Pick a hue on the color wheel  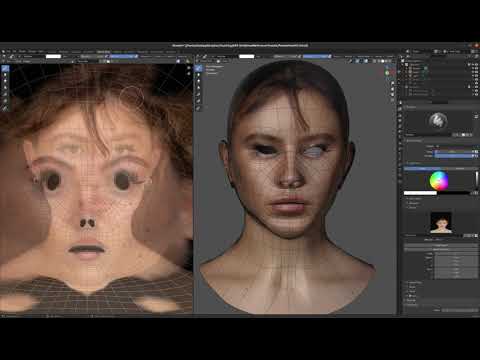[439, 180]
